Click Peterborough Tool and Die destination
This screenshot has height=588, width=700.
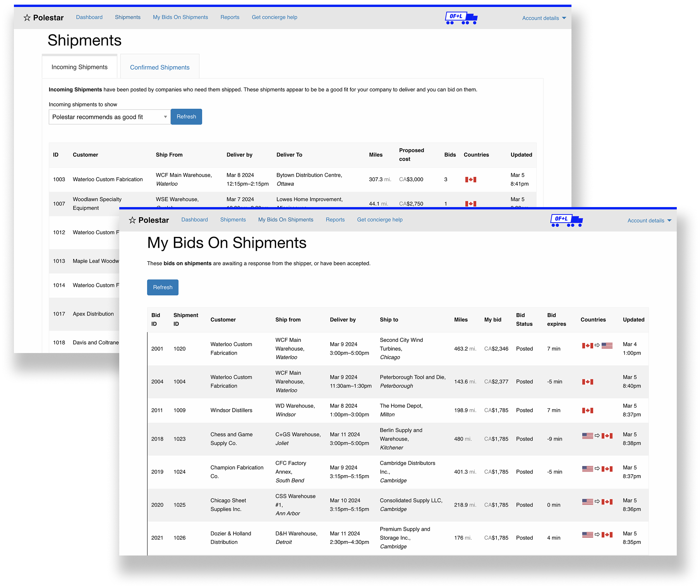413,382
